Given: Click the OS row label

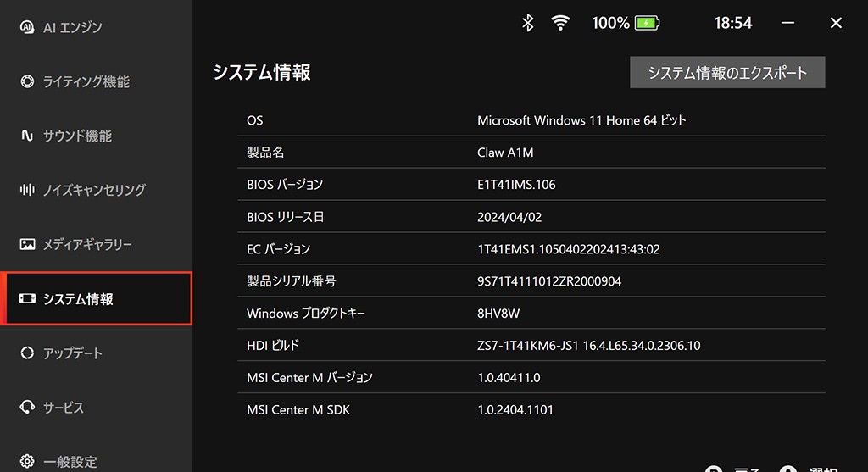Looking at the screenshot, I should [254, 120].
